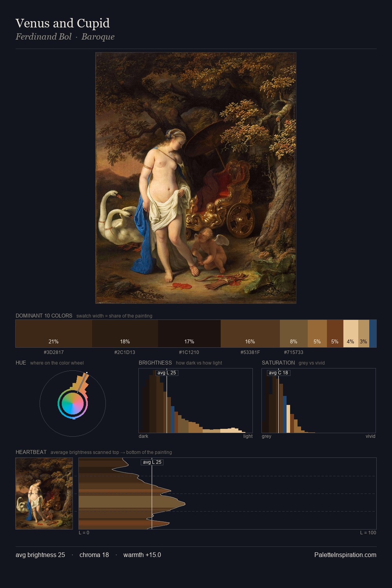Click the hex code #715733
This screenshot has width=392, height=588.
[294, 352]
